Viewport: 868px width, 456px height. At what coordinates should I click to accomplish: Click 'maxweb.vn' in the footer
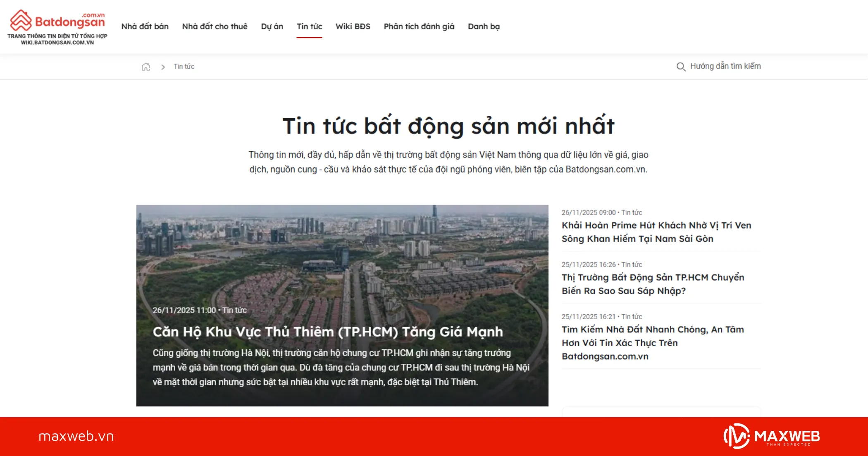(x=75, y=435)
